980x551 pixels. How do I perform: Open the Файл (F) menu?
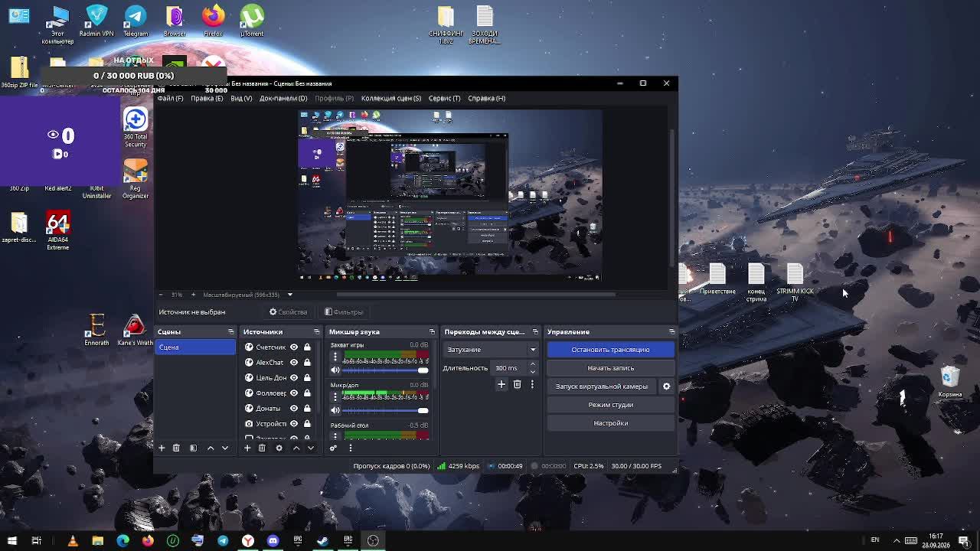[x=170, y=98]
